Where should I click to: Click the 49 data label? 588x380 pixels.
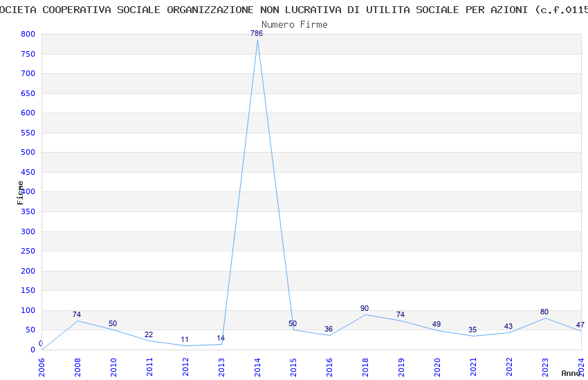(437, 324)
